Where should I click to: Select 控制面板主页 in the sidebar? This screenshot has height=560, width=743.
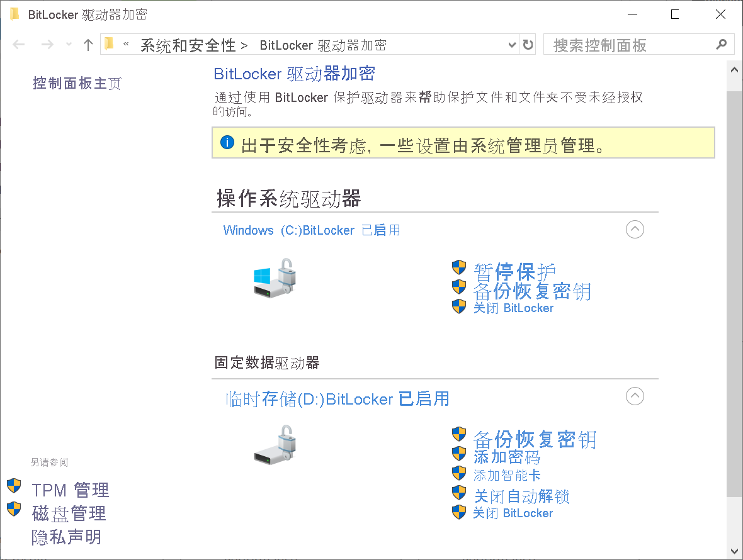[77, 83]
